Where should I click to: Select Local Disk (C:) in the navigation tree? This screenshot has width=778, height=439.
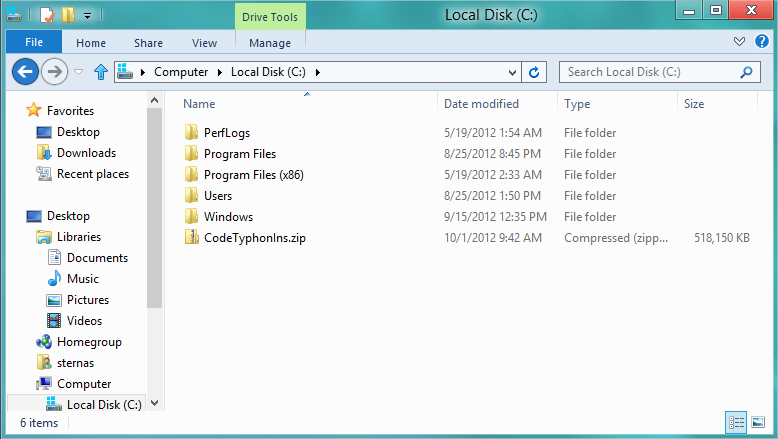[104, 405]
